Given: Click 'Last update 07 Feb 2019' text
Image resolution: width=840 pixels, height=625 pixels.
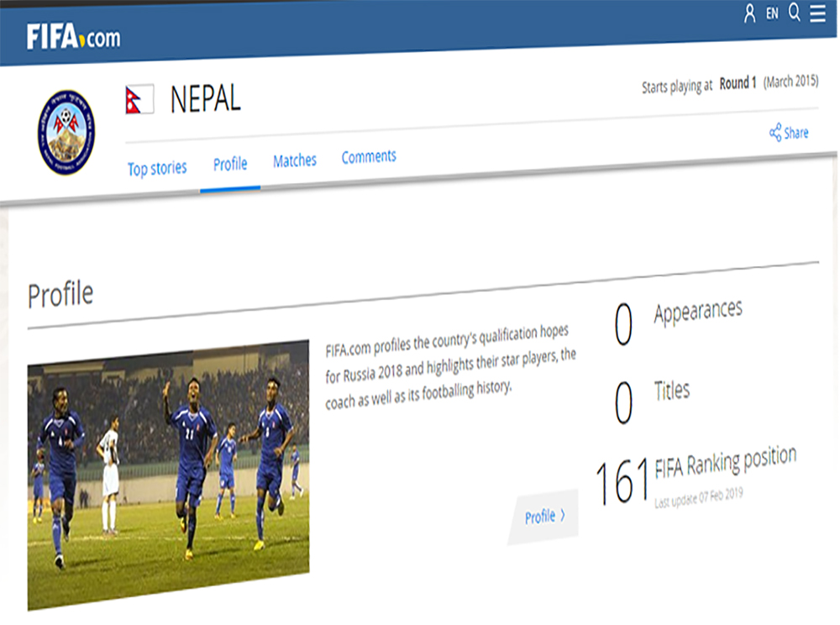Looking at the screenshot, I should [699, 497].
